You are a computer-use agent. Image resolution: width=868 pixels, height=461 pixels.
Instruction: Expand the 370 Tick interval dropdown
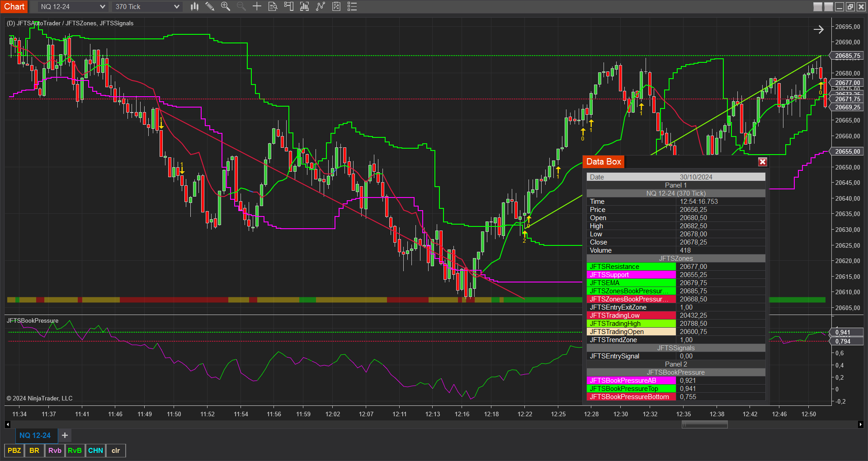point(147,7)
